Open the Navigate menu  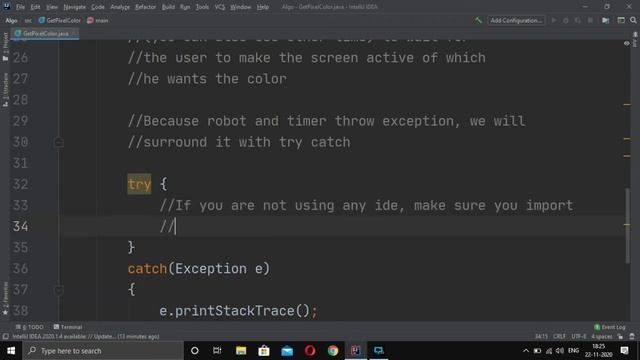pyautogui.click(x=75, y=7)
